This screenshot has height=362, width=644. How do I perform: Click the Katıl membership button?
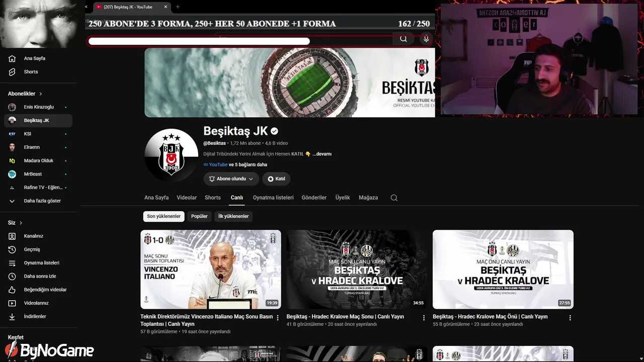(x=276, y=179)
